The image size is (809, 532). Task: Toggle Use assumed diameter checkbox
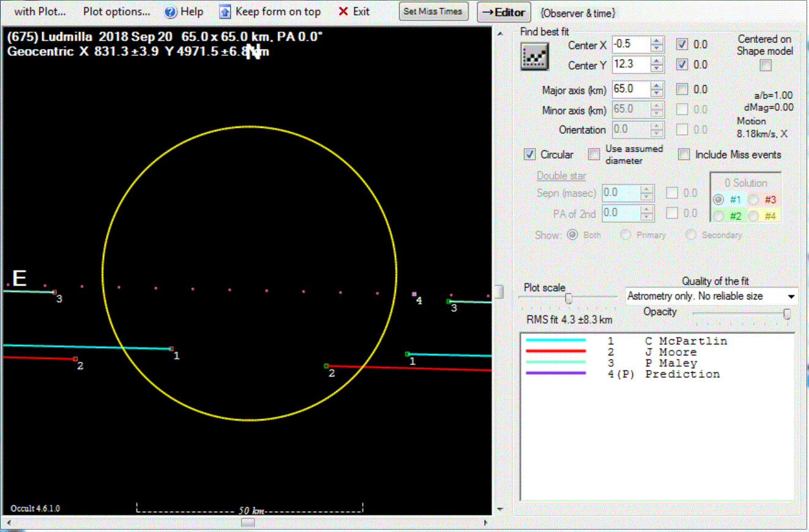click(594, 155)
